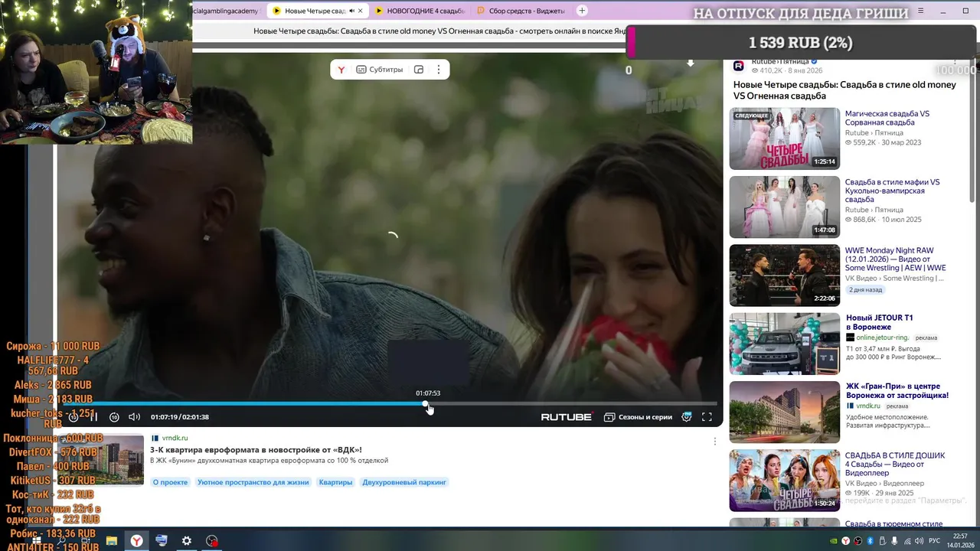Image resolution: width=980 pixels, height=551 pixels.
Task: Open Сезоны и серии list
Action: (x=638, y=417)
